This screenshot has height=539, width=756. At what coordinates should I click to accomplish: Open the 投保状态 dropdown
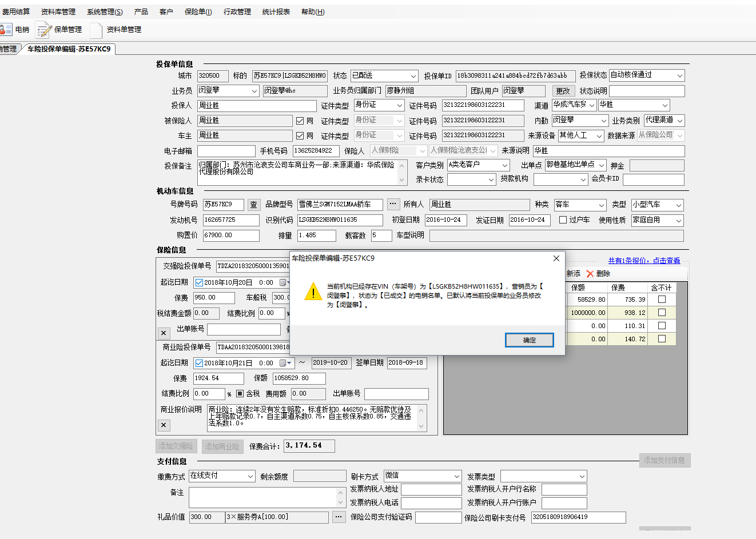tap(679, 75)
